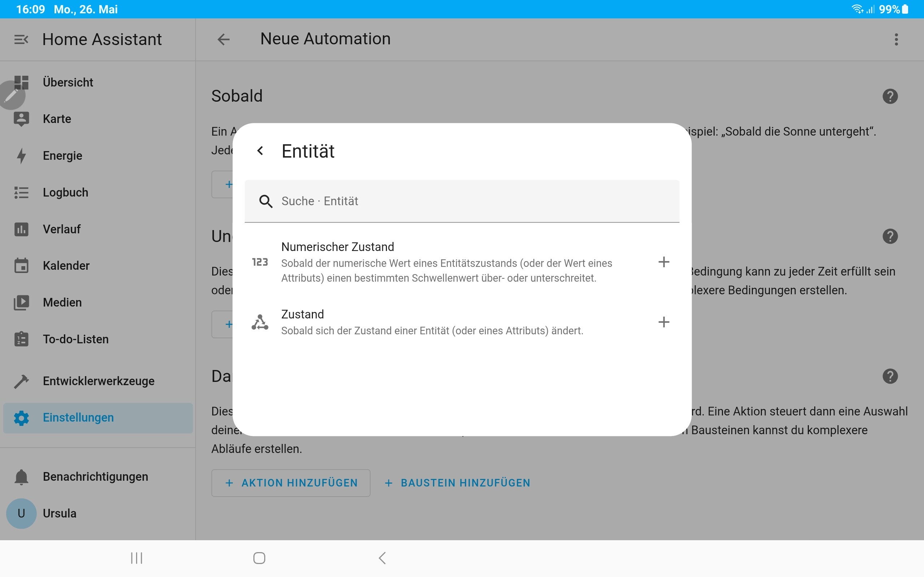Go back from Neue Automation with arrow

click(223, 39)
